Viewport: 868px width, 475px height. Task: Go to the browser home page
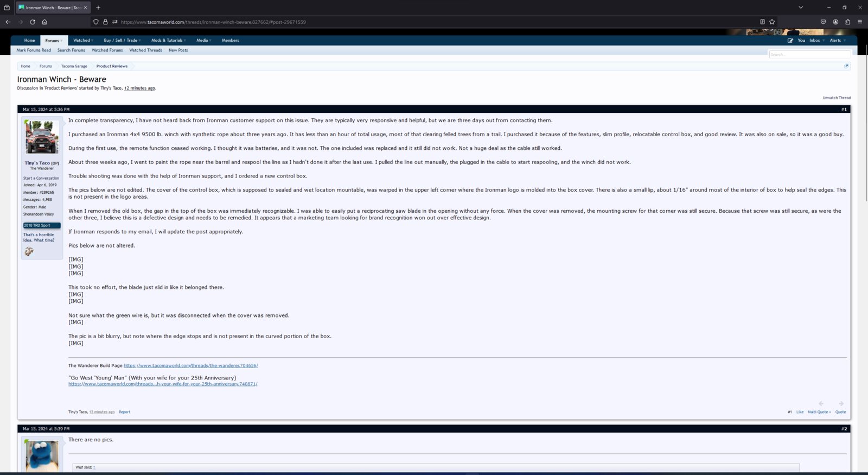44,22
